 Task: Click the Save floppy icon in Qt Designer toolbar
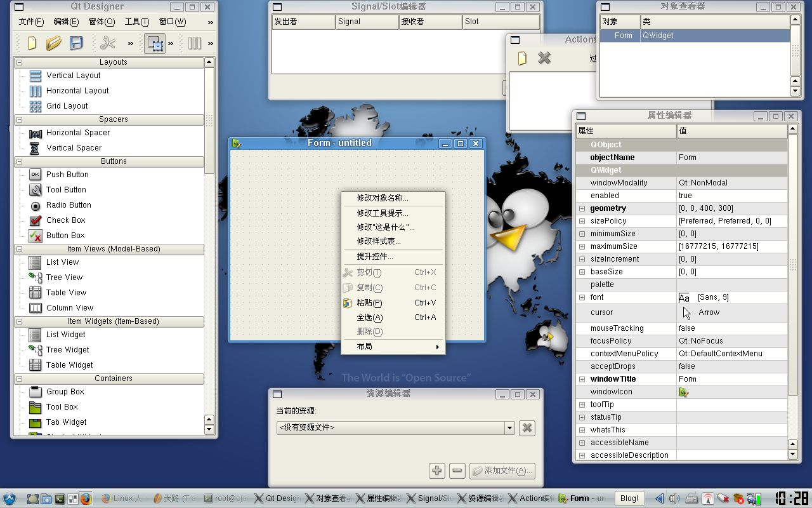pos(76,43)
